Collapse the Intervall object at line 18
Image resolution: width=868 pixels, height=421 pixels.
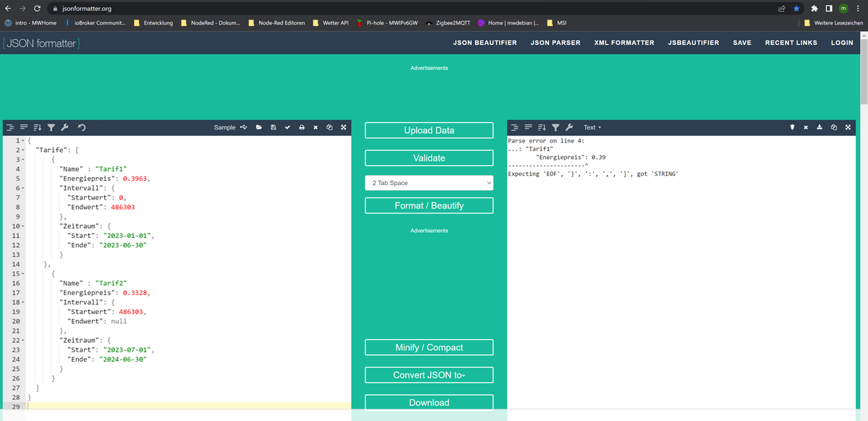tap(23, 302)
